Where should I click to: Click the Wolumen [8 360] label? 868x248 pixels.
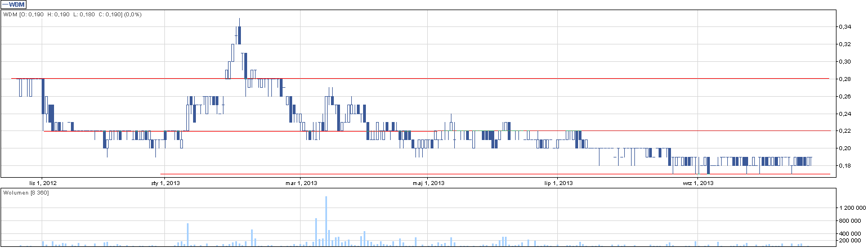25,193
